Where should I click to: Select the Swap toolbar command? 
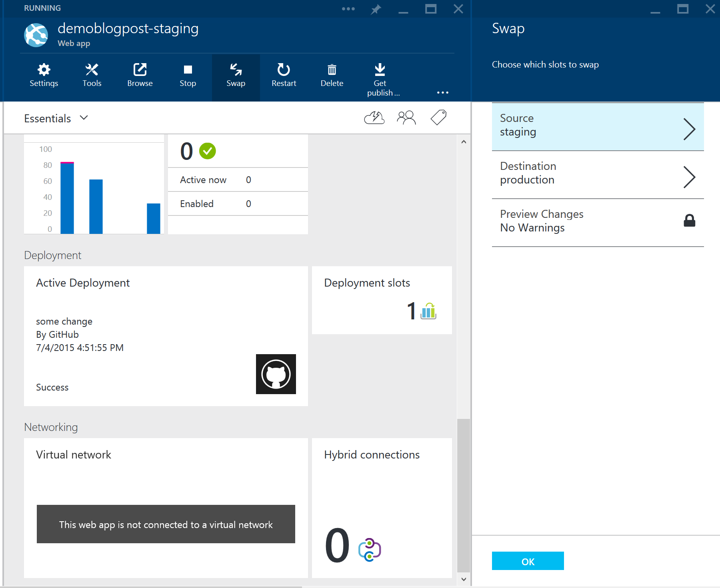[x=236, y=75]
